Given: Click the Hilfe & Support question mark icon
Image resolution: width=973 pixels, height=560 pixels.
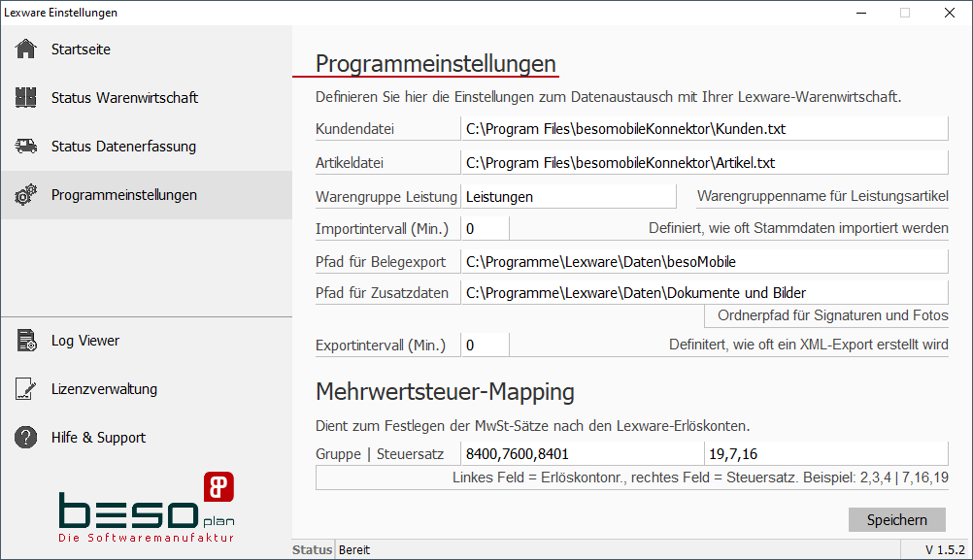Looking at the screenshot, I should click(25, 437).
